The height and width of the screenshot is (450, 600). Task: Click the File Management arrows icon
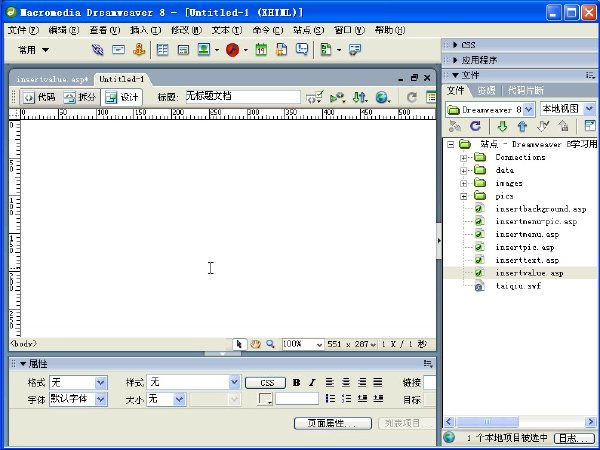(360, 98)
